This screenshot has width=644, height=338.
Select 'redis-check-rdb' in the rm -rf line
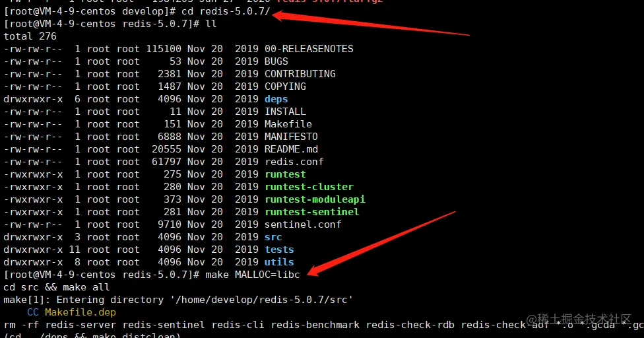410,325
